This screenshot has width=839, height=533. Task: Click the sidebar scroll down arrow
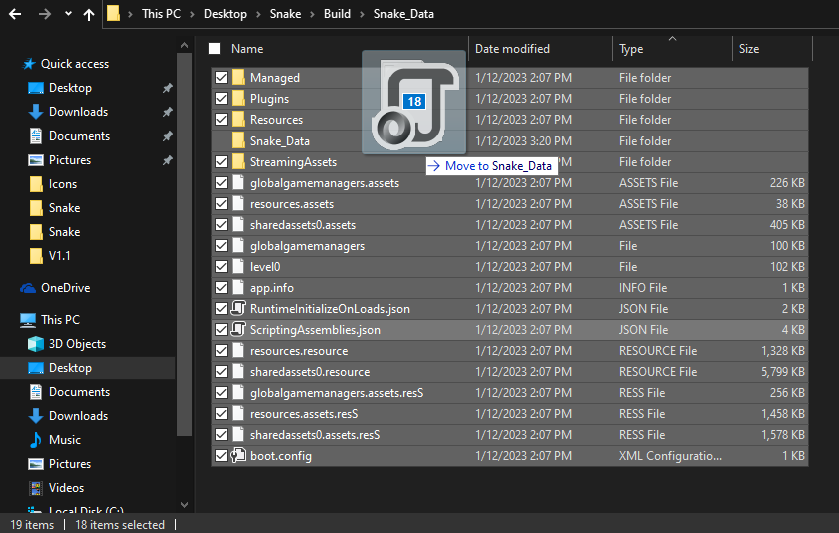coord(185,505)
